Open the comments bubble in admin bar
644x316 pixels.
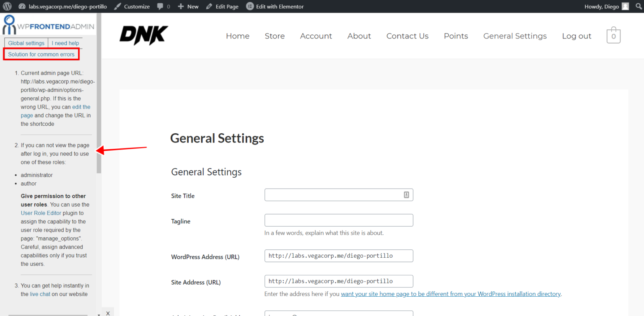pos(161,6)
